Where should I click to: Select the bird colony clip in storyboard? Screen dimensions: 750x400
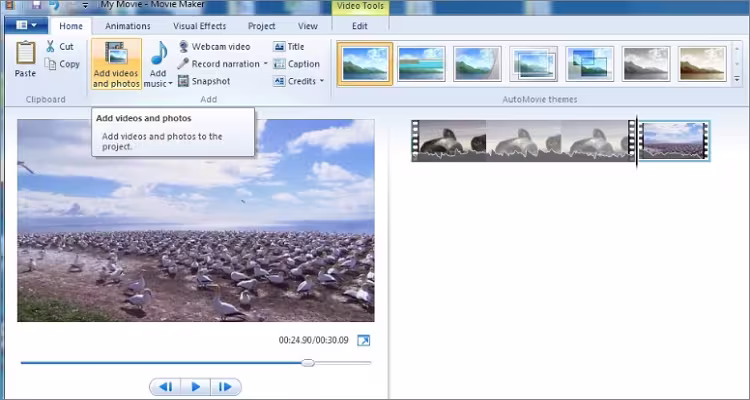(674, 141)
